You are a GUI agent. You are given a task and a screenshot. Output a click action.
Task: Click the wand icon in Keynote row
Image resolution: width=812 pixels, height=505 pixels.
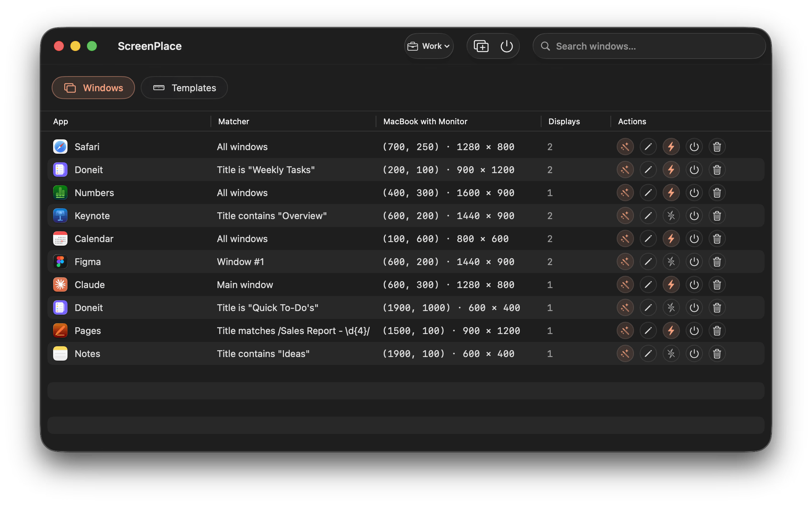[x=625, y=216]
